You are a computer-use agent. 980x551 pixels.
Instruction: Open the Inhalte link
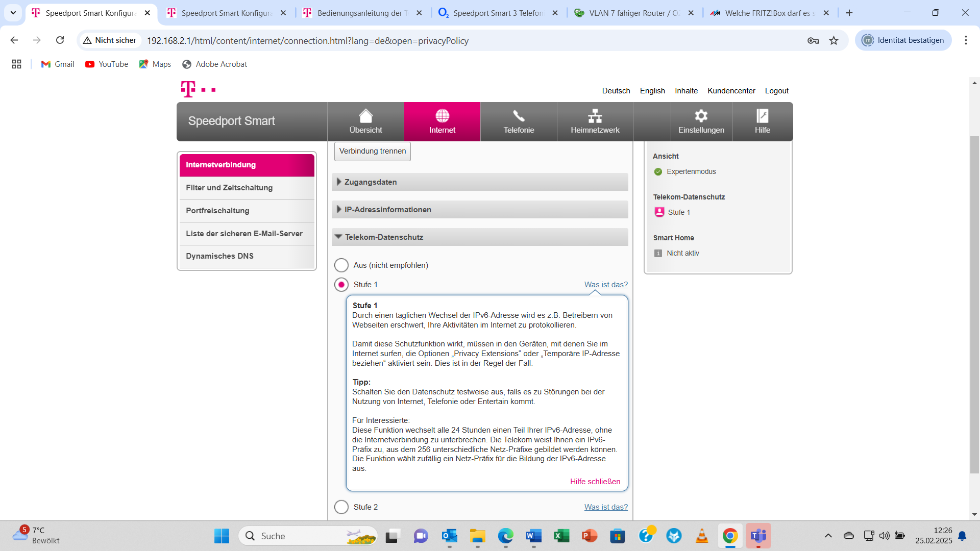click(686, 91)
